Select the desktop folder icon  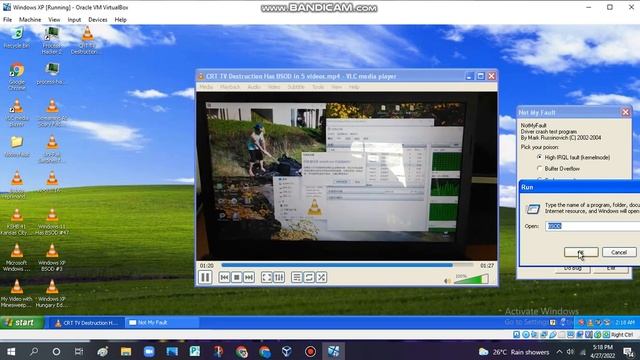tap(17, 147)
